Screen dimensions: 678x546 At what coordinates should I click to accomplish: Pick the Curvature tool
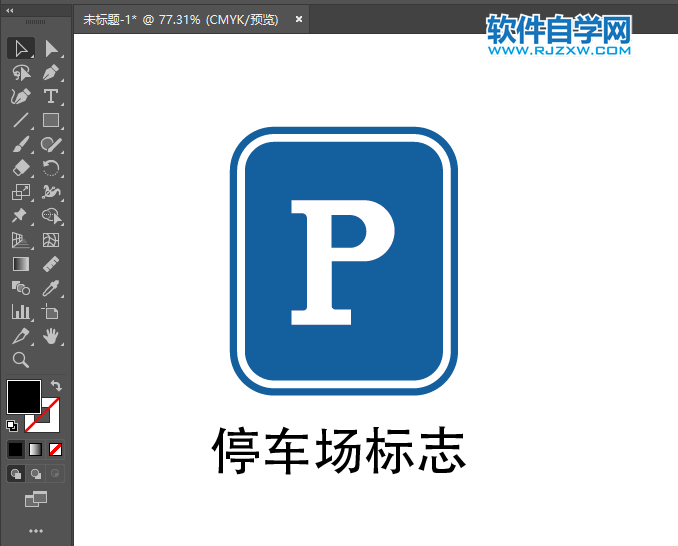[x=21, y=96]
